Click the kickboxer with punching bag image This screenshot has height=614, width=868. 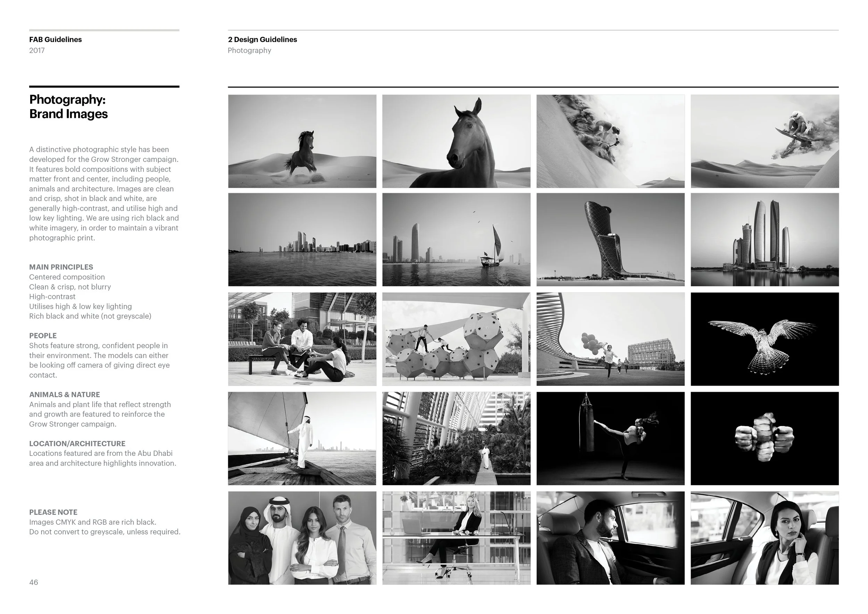pos(610,439)
